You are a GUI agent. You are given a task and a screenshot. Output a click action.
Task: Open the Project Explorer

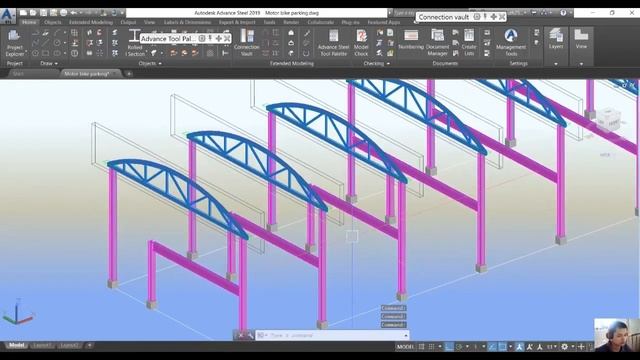pyautogui.click(x=15, y=43)
